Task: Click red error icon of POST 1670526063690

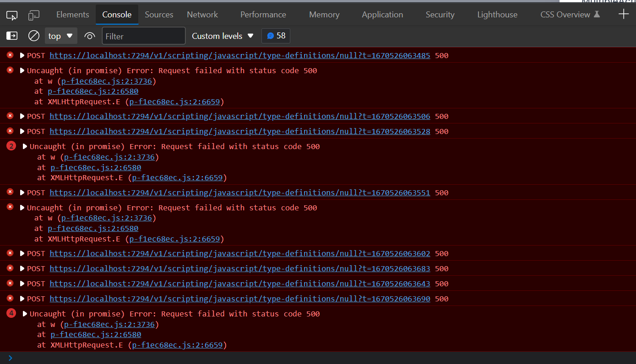Action: 10,298
